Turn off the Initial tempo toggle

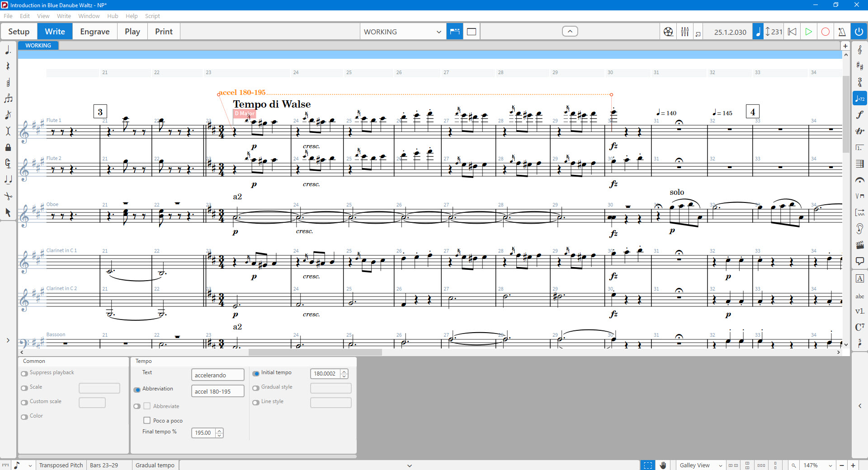pos(256,373)
